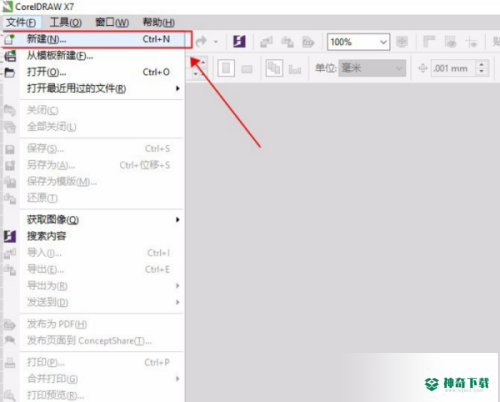This screenshot has height=402, width=500.
Task: Click the Export toolbar icon
Action: coord(287,42)
